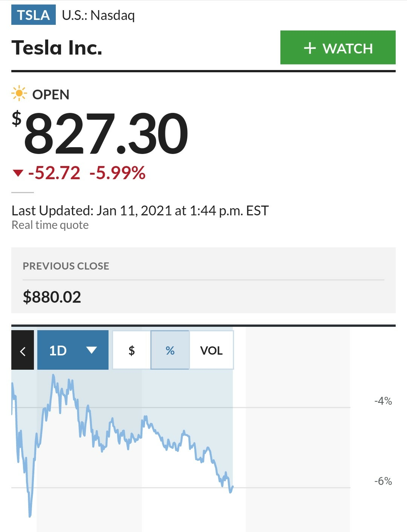Switch chart to VOL view
This screenshot has width=407, height=532.
pyautogui.click(x=211, y=350)
